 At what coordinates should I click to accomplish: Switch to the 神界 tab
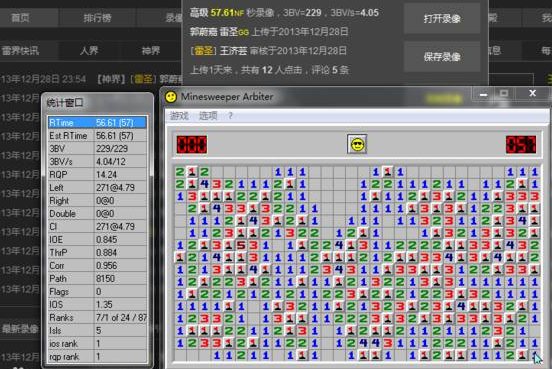click(151, 51)
